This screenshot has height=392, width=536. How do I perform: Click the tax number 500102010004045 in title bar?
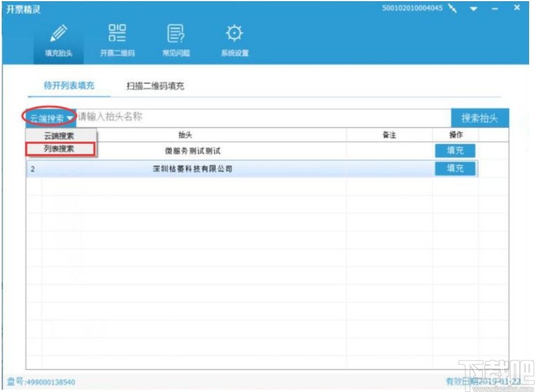pos(412,8)
